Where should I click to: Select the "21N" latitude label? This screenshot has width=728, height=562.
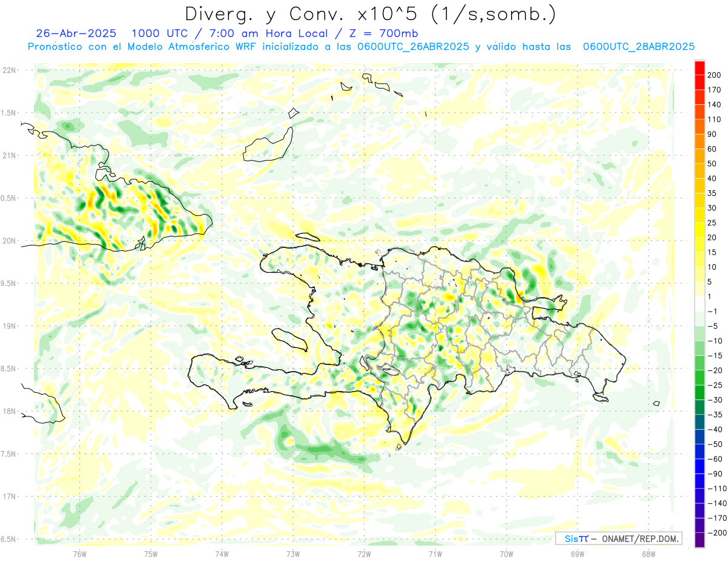pos(8,156)
